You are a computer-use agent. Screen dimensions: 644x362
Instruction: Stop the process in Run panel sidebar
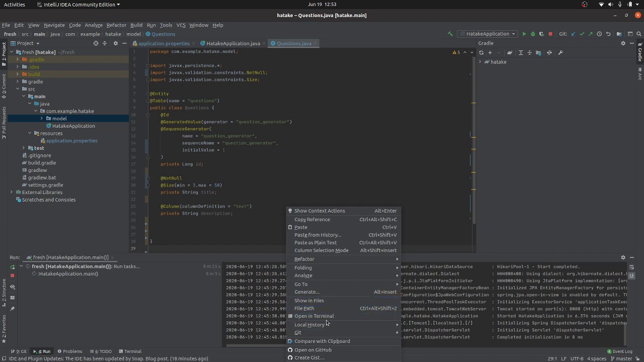point(13,276)
